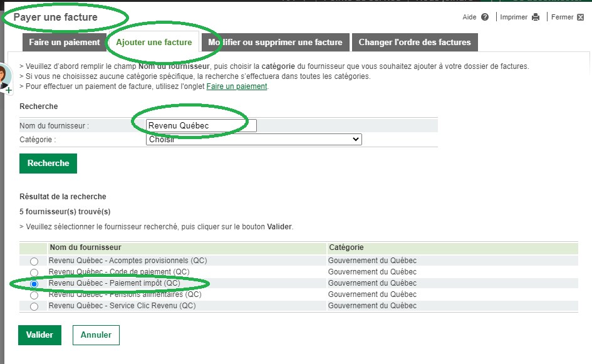The height and width of the screenshot is (364, 592).
Task: Click Gouvernement du Québec in Service Clic Revenu row
Action: [x=372, y=306]
